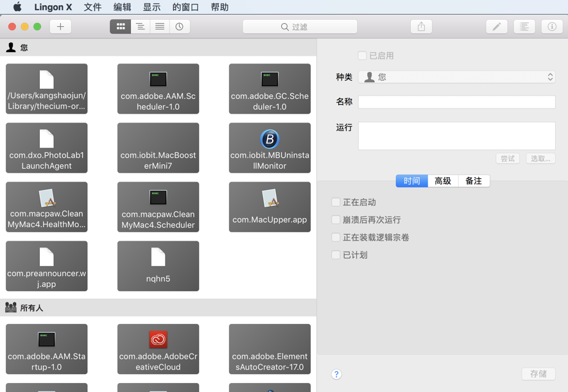Open the 的窗口 menu

coord(185,7)
